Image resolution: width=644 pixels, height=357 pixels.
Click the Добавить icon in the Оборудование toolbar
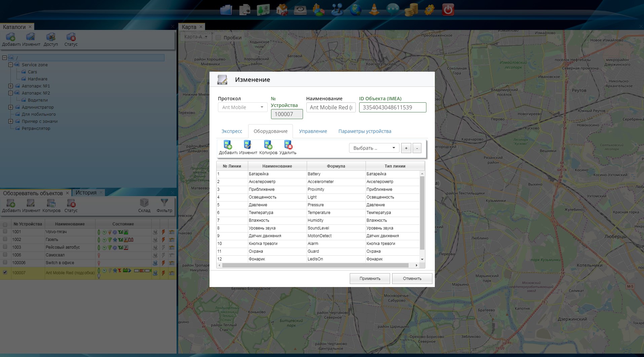(x=228, y=145)
